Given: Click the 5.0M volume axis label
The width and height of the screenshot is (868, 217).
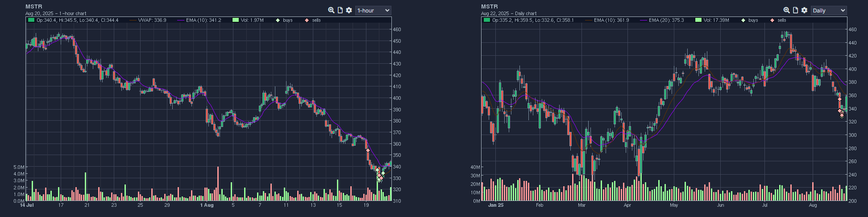Looking at the screenshot, I should point(19,167).
